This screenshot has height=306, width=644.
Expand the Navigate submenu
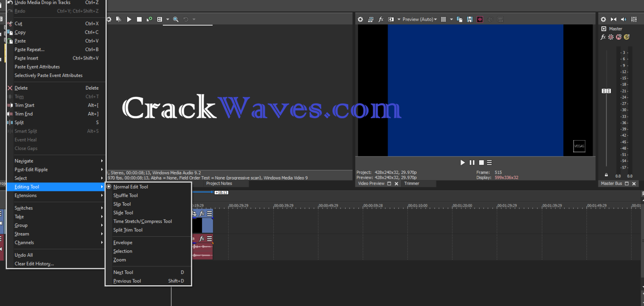click(x=56, y=161)
